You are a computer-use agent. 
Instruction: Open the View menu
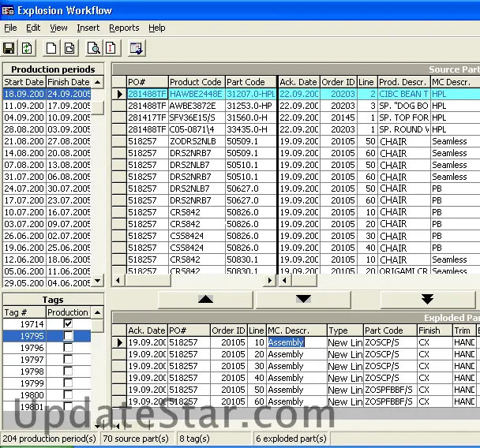pos(58,28)
